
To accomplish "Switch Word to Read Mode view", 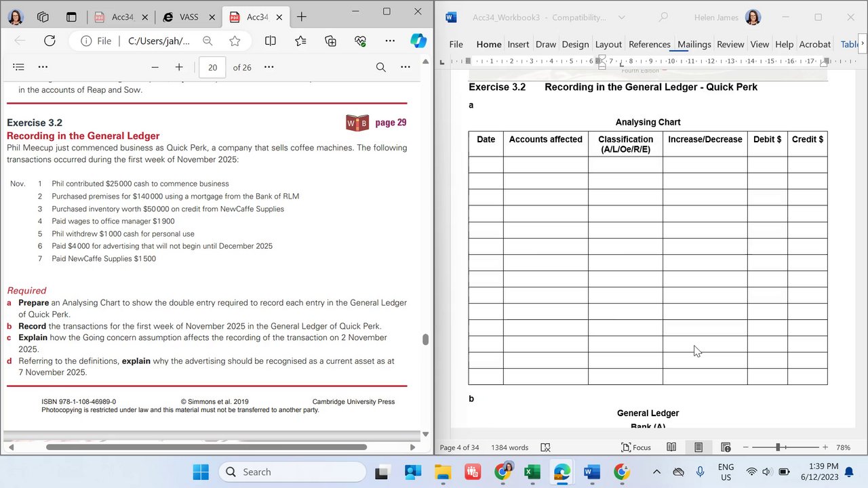I will [x=671, y=447].
